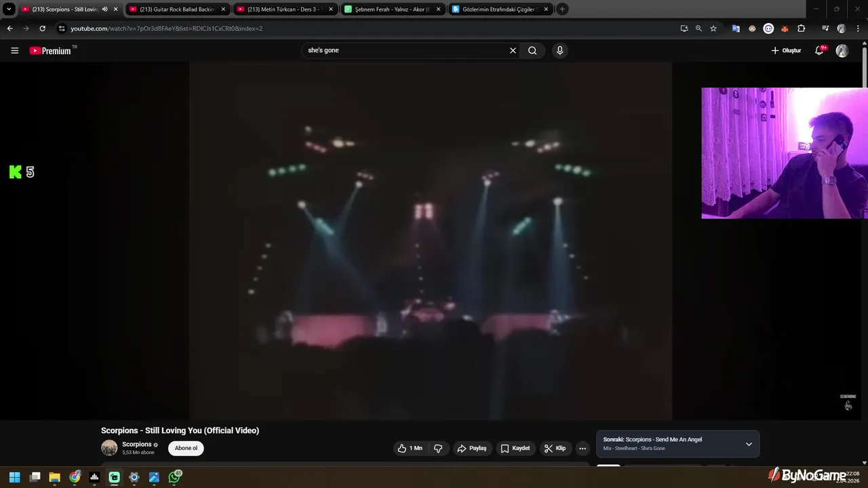The image size is (868, 488).
Task: Click the video title text
Action: (180, 430)
